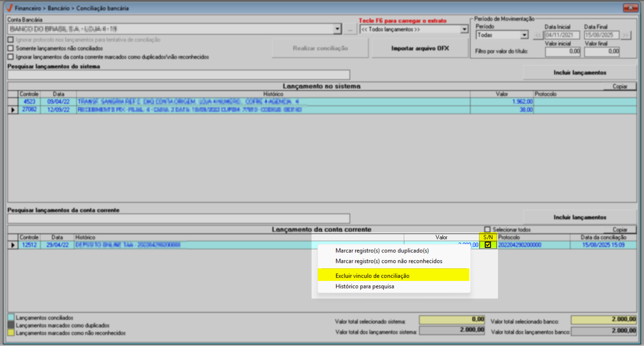Click the row indicator arrow for Controle 12512
The width and height of the screenshot is (644, 346).
pyautogui.click(x=13, y=245)
